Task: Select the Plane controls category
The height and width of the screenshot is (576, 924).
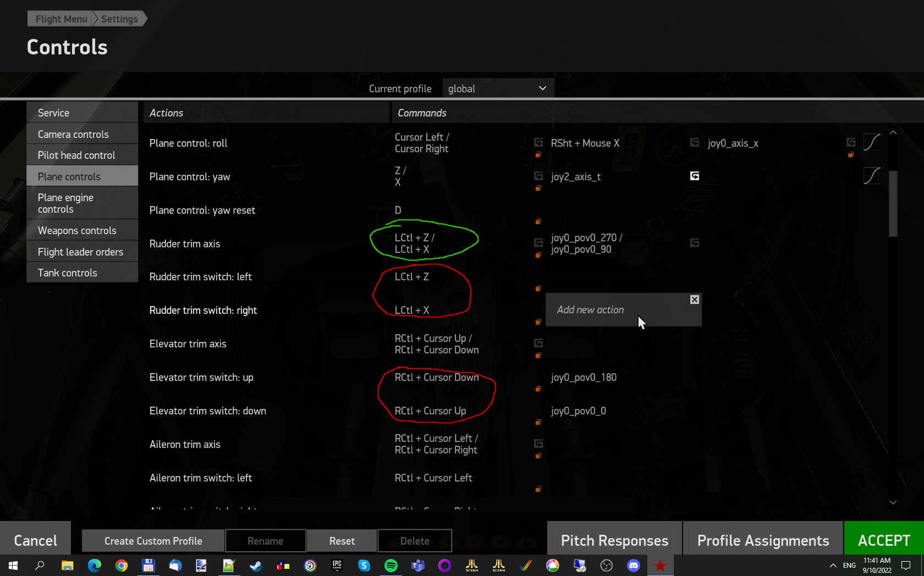Action: [82, 176]
